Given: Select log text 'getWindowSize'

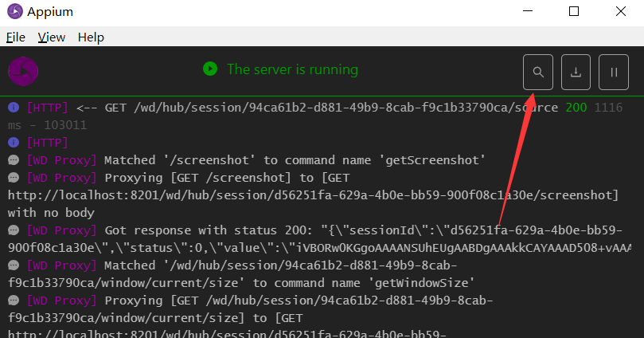Looking at the screenshot, I should pyautogui.click(x=422, y=283).
